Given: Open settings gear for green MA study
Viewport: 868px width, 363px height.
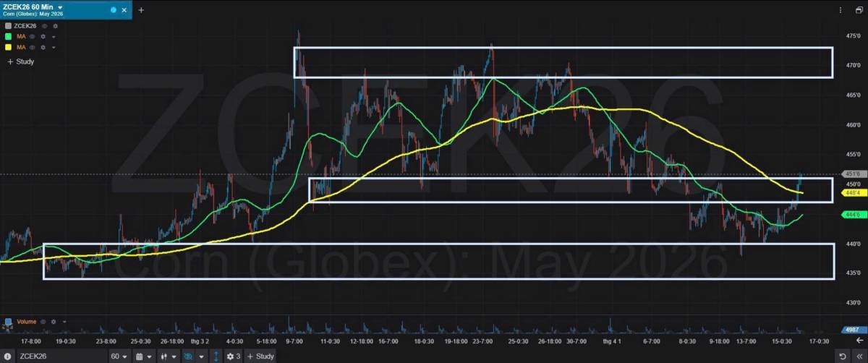Looking at the screenshot, I should pos(43,36).
